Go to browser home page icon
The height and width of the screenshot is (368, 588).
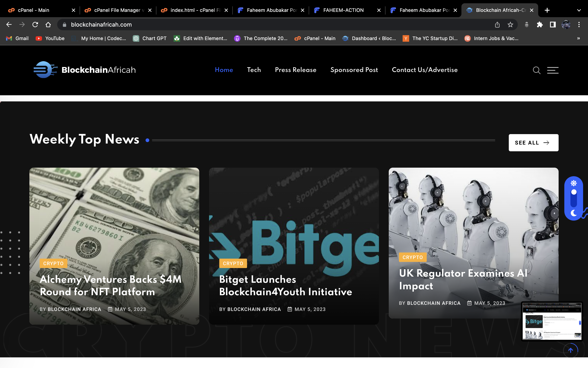click(48, 25)
